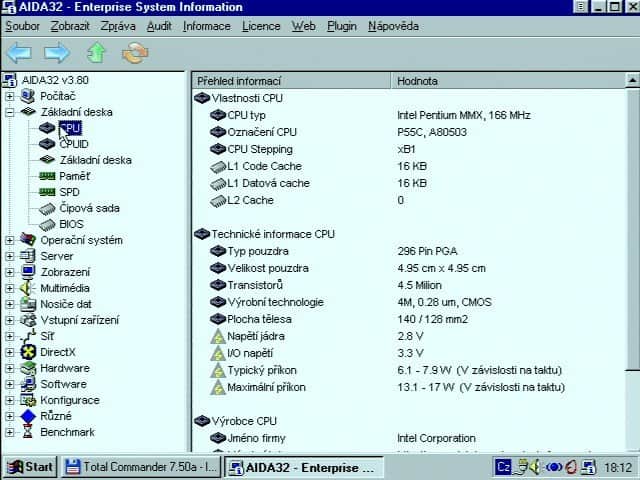This screenshot has height=480, width=640.
Task: Select the Maximální příkon row
Action: tap(408, 387)
